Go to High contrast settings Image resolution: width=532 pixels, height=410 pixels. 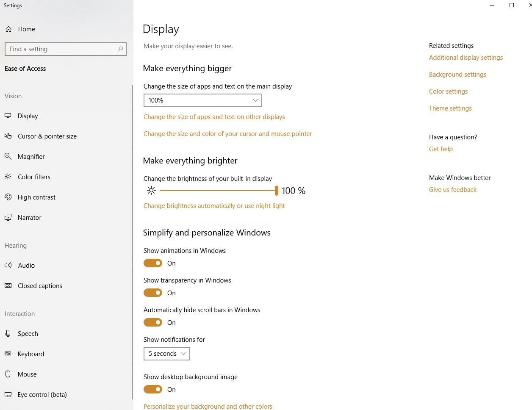(36, 197)
